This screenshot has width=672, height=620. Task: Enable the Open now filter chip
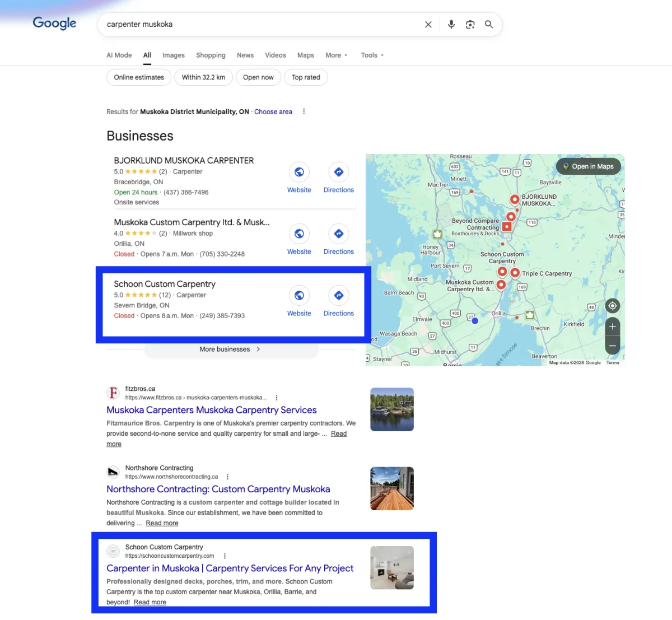[258, 77]
